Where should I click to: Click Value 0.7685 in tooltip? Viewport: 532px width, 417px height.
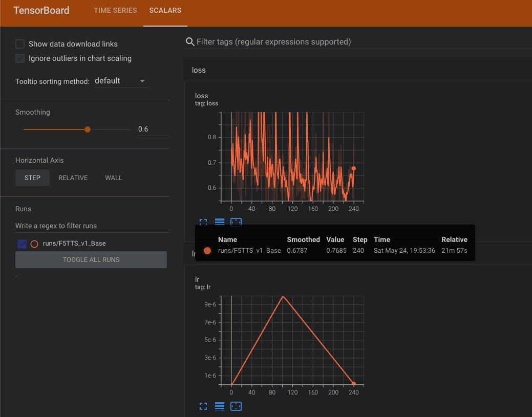(x=336, y=251)
